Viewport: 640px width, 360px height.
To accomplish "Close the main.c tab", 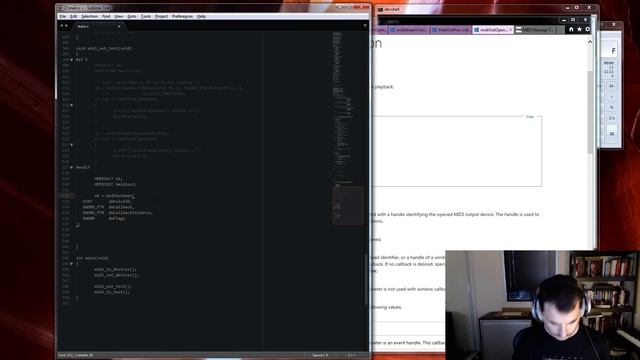I will 119,27.
